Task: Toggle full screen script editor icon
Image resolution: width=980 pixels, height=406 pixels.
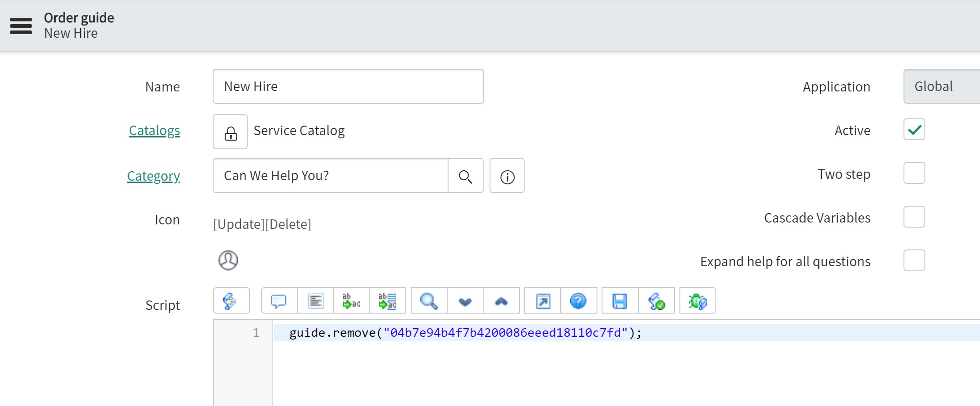Action: coord(543,301)
